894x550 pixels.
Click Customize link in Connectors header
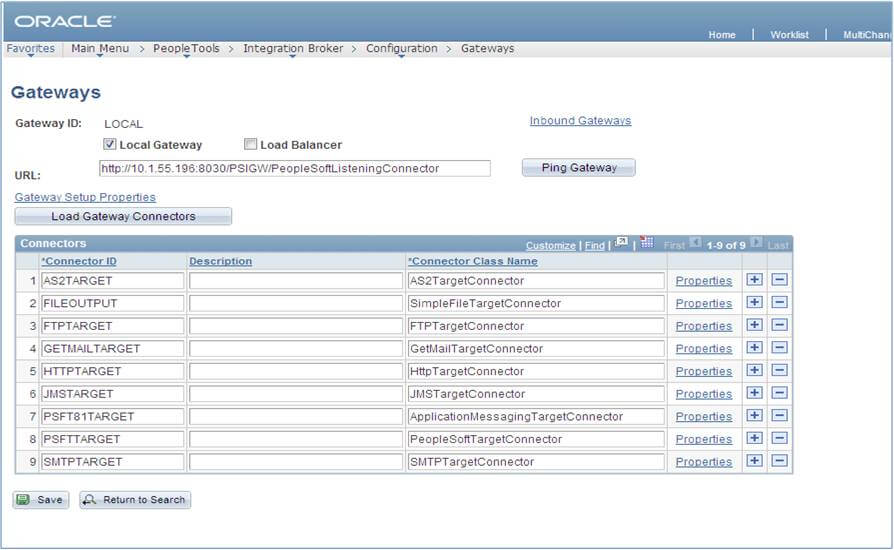pyautogui.click(x=551, y=246)
